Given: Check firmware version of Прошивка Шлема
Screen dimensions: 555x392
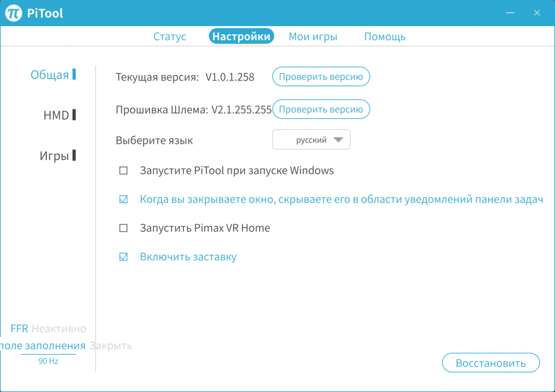Looking at the screenshot, I should point(321,109).
